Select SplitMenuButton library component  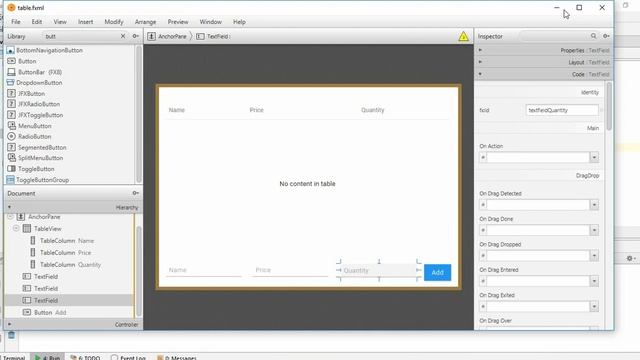(40, 158)
